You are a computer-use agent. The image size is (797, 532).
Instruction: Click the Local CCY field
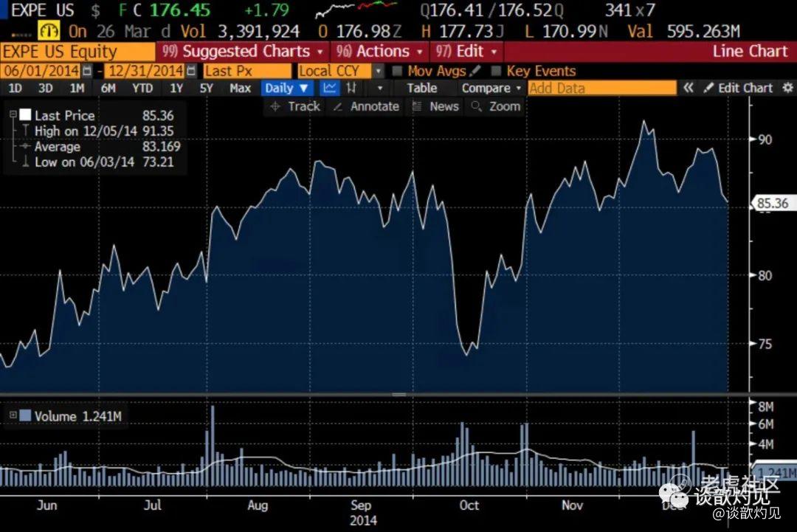pos(335,71)
